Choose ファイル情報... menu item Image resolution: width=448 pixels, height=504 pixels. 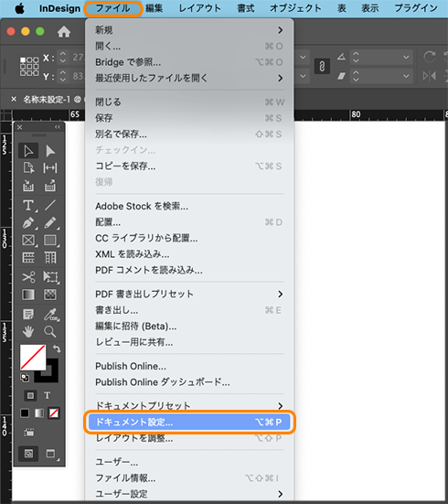click(x=189, y=478)
